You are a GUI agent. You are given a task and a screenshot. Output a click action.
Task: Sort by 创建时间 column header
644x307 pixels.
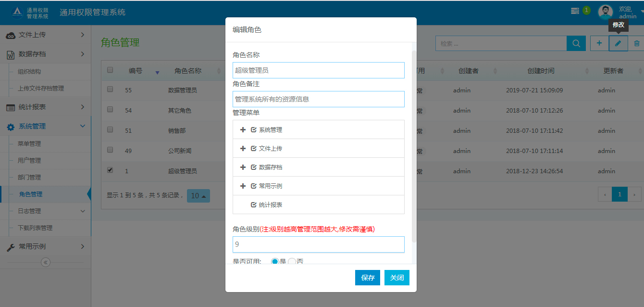541,71
